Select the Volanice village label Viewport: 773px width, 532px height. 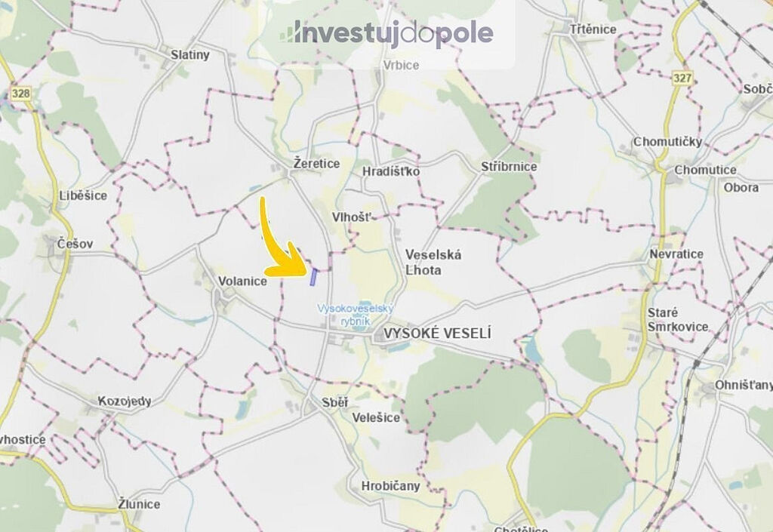(242, 281)
